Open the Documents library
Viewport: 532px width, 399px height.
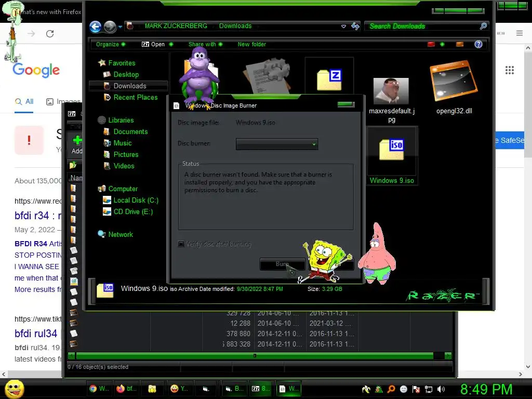pos(130,131)
